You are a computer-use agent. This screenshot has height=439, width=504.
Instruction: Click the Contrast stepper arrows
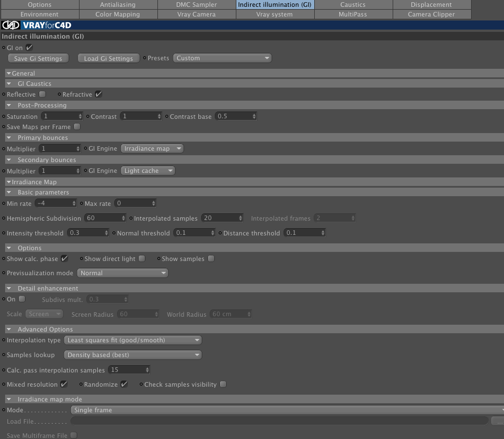coord(159,117)
